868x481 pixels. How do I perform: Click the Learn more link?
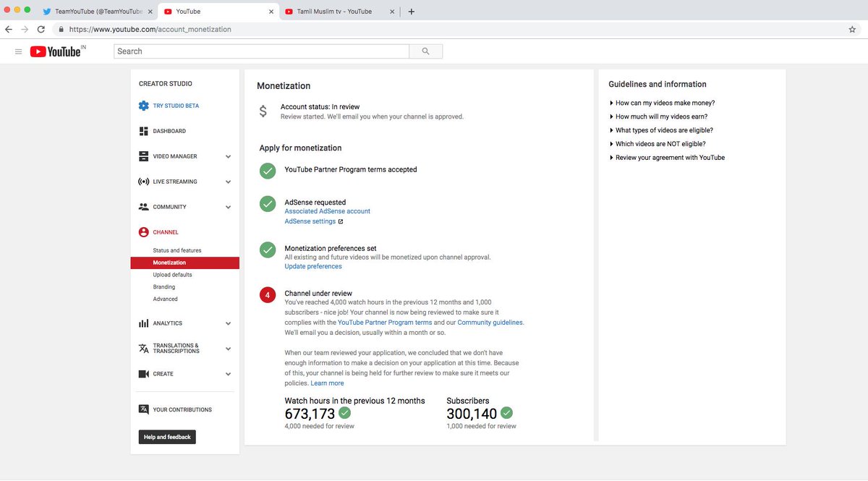pyautogui.click(x=328, y=383)
